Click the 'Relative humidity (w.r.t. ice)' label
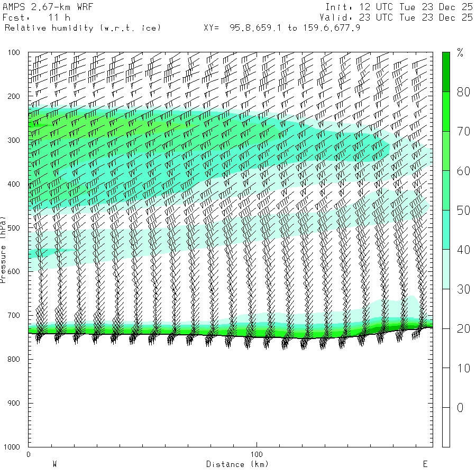The width and height of the screenshot is (476, 476). (x=83, y=28)
